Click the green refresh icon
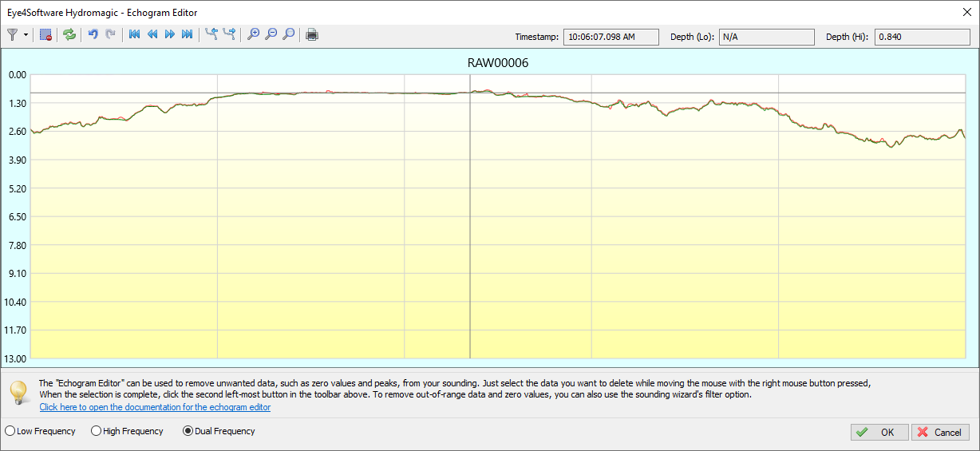Image resolution: width=980 pixels, height=451 pixels. (x=69, y=34)
